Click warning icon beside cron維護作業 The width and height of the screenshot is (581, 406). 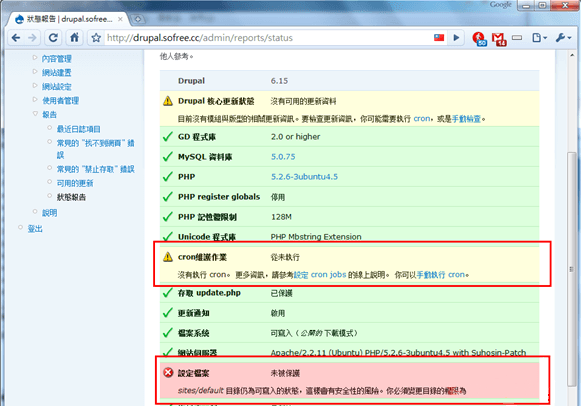tap(168, 257)
